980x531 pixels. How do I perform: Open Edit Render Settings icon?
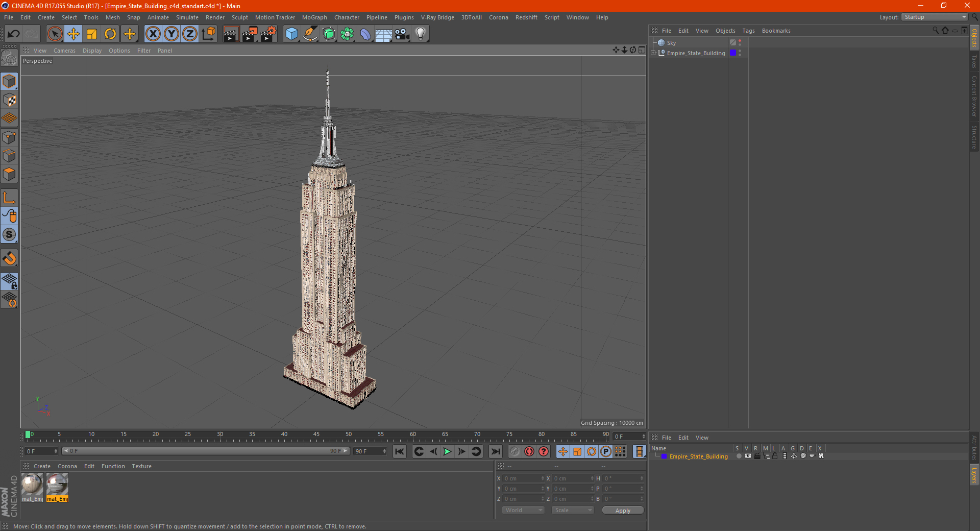coord(268,34)
